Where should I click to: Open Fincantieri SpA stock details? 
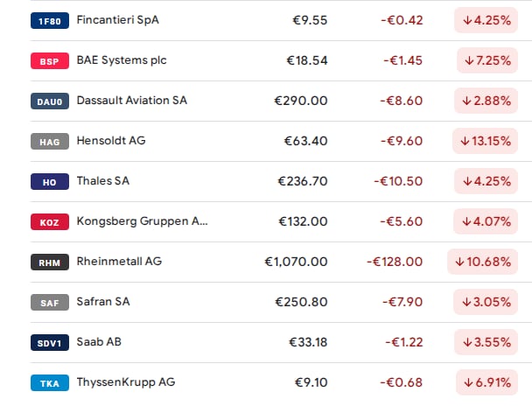[x=118, y=20]
